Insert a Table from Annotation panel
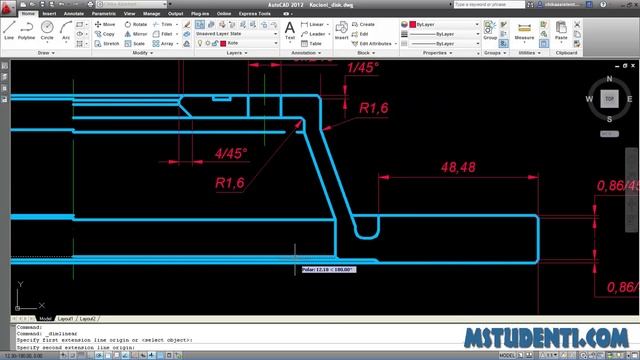 (x=311, y=43)
